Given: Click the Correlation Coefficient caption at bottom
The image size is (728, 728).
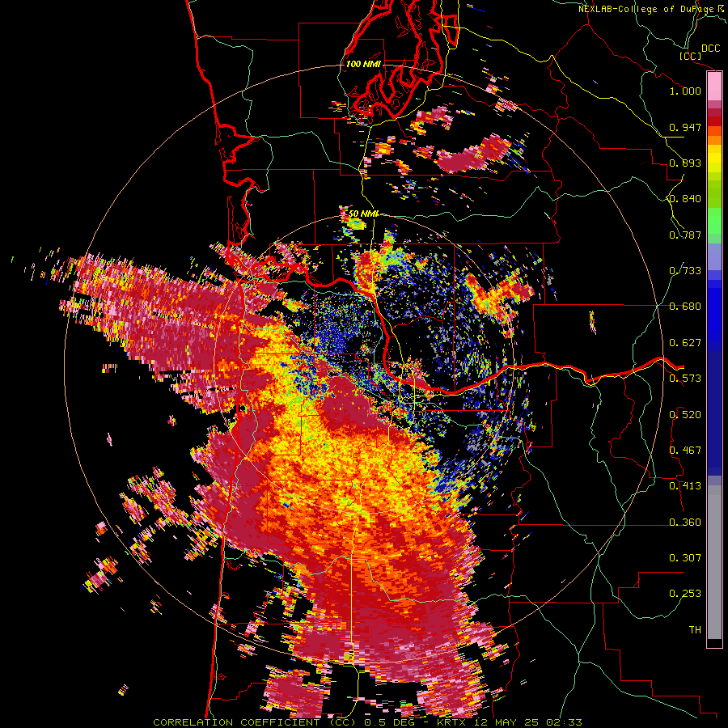Looking at the screenshot, I should [x=367, y=722].
